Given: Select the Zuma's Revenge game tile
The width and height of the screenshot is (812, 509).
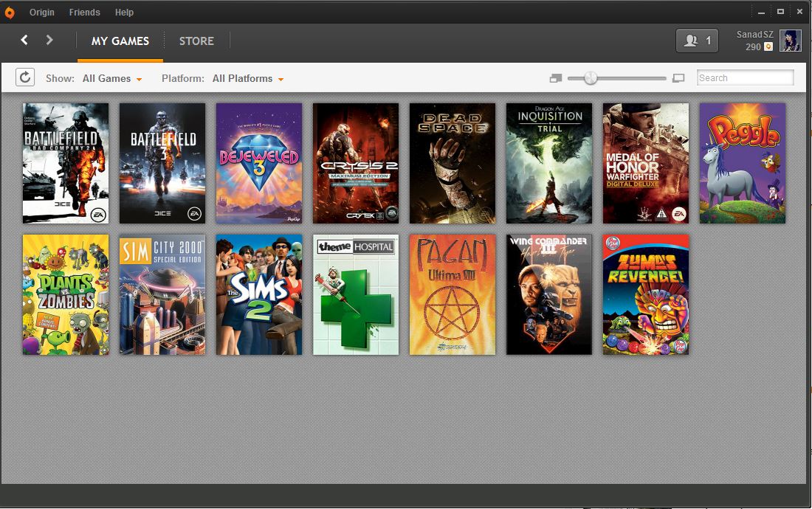Looking at the screenshot, I should pyautogui.click(x=646, y=294).
